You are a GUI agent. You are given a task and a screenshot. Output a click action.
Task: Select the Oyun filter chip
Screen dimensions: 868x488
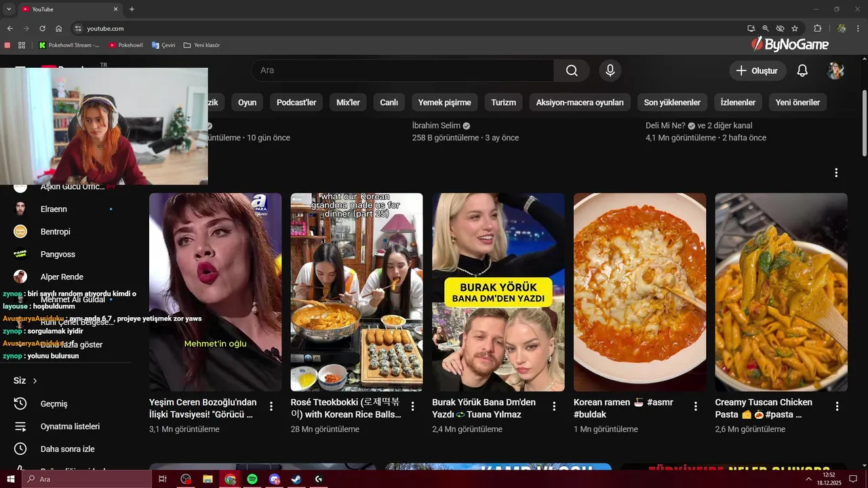[247, 102]
